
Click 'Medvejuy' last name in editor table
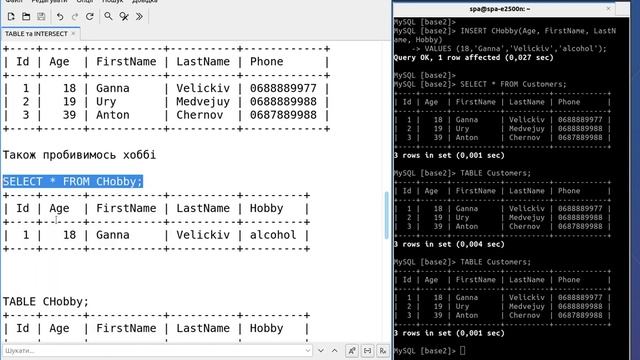(203, 102)
